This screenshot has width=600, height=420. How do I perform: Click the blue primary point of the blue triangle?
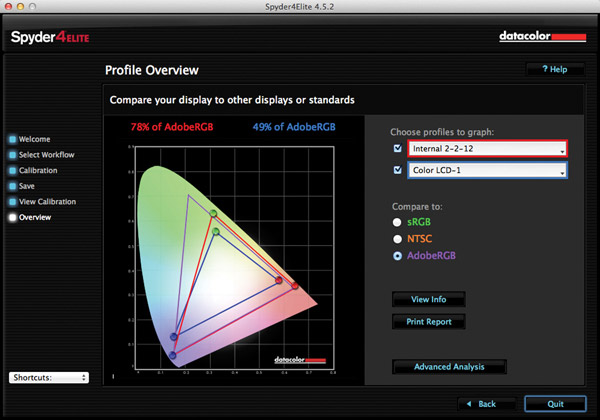tap(174, 337)
